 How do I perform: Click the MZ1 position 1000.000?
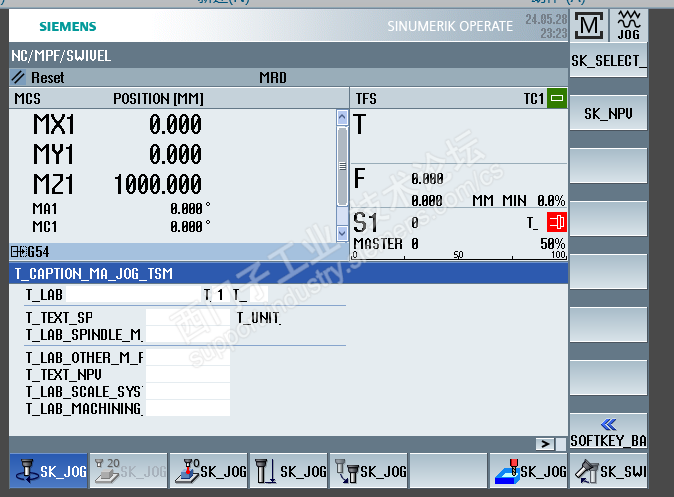158,184
